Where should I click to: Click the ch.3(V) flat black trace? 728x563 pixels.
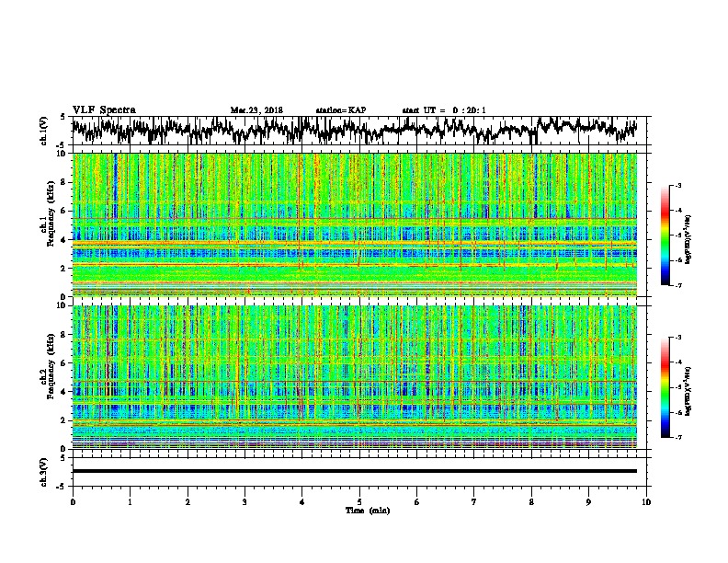[x=355, y=471]
